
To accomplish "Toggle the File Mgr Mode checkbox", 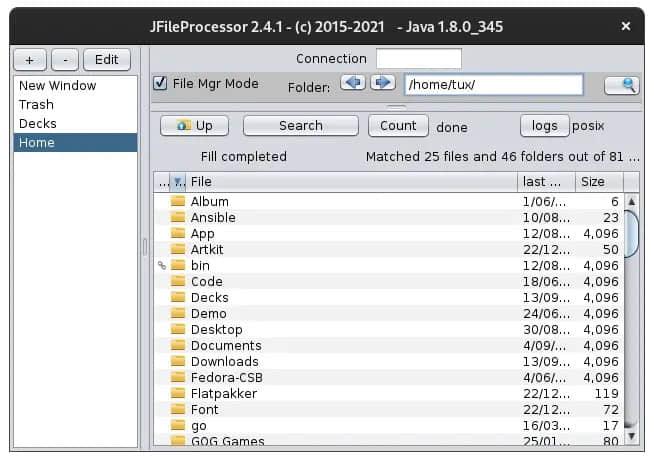I will point(160,83).
